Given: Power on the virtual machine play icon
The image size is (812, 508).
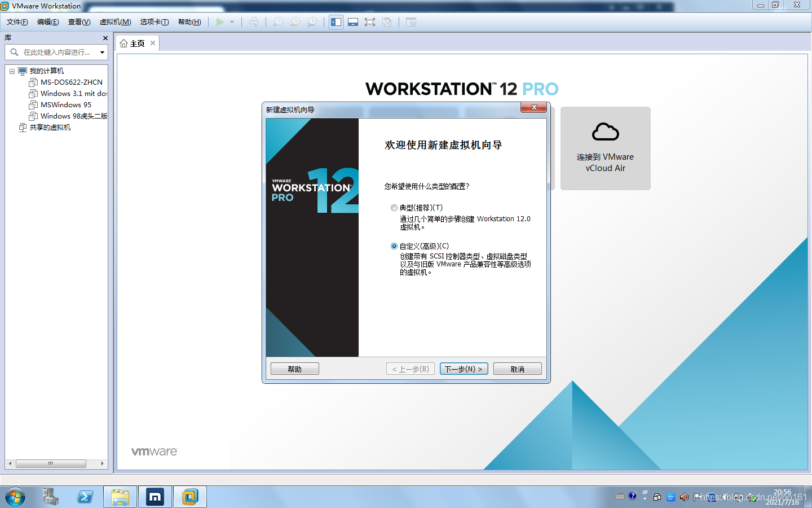Looking at the screenshot, I should pos(220,22).
